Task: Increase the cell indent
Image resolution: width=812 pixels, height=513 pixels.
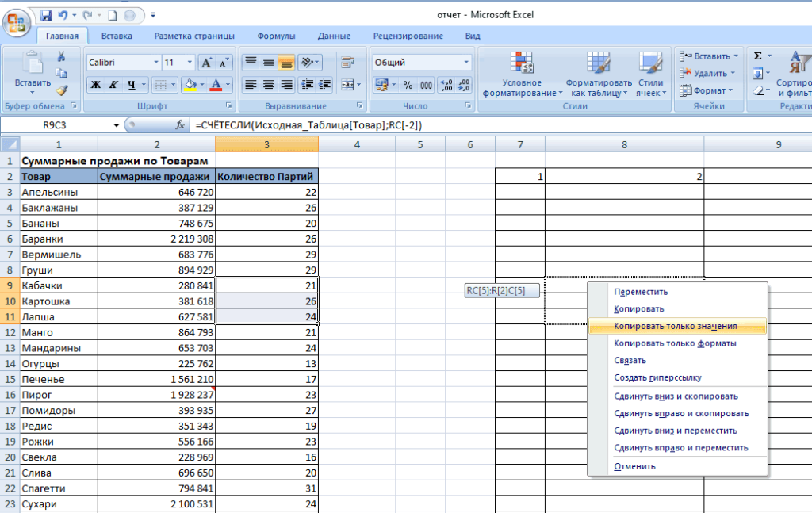Action: (x=324, y=84)
